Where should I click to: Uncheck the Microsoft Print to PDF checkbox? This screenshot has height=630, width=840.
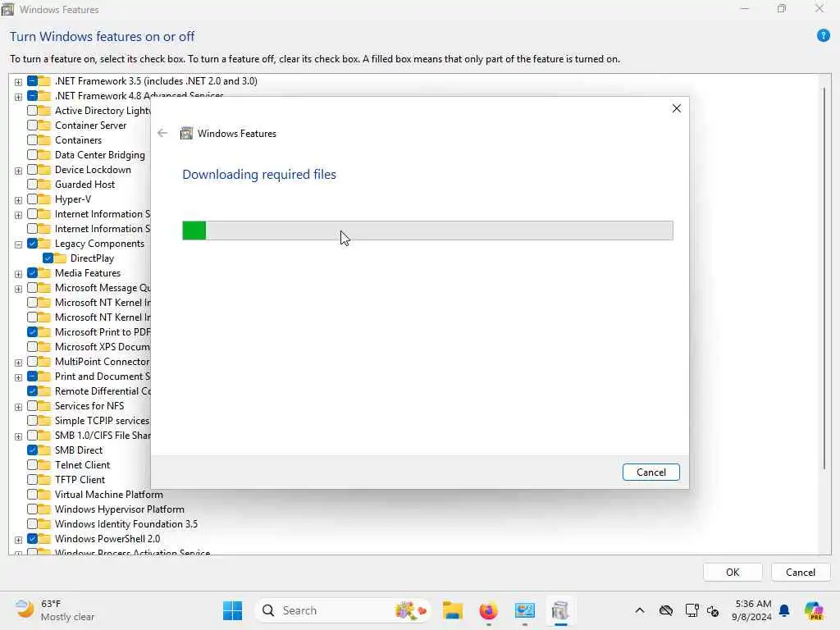pos(32,332)
